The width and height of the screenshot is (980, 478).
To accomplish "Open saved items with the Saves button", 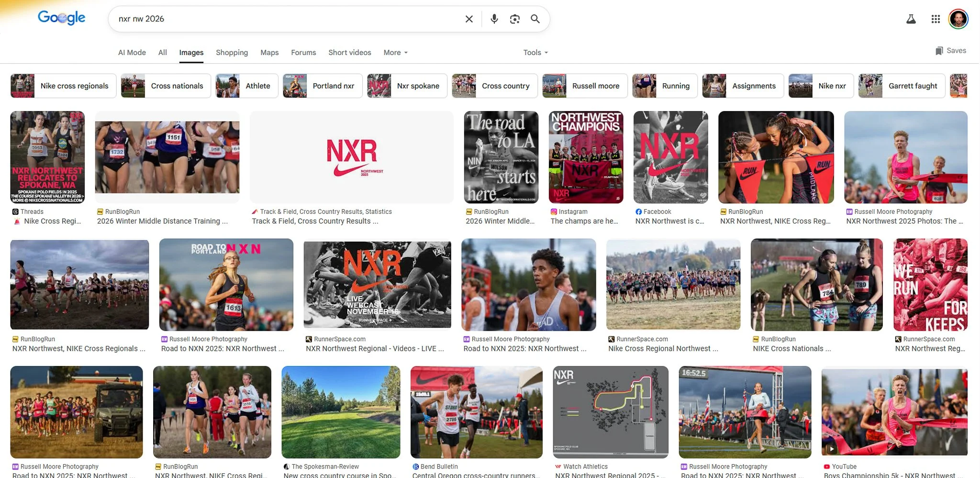I will (950, 50).
